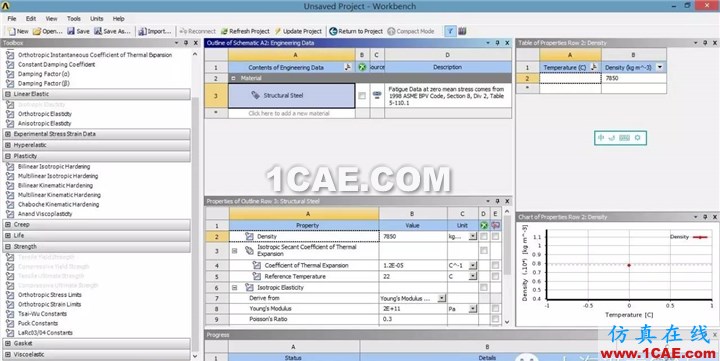
Task: Expand the Hyperelastic toolbox group
Action: (7, 145)
